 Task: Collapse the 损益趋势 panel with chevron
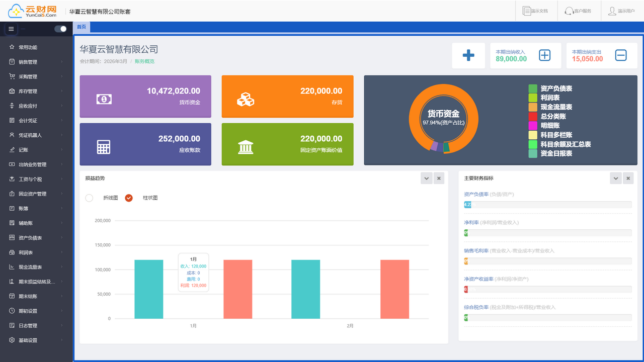(x=426, y=178)
